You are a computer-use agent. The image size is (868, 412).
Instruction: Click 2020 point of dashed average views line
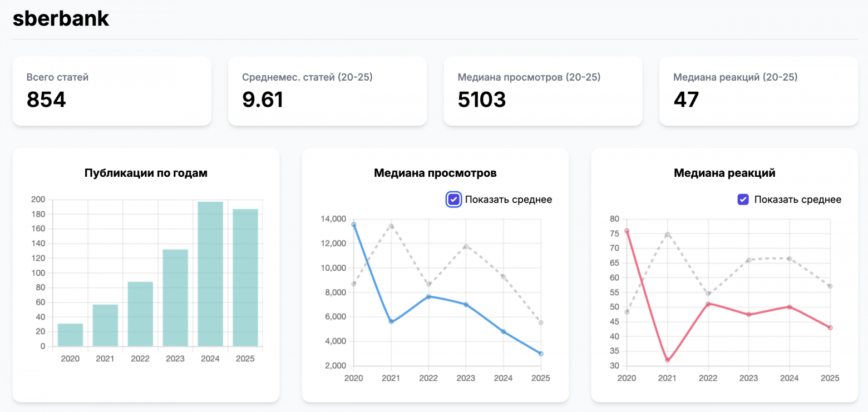pos(353,284)
